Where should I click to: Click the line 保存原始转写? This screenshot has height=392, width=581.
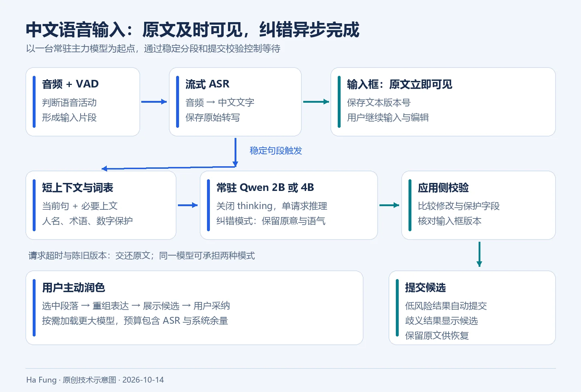tap(213, 118)
